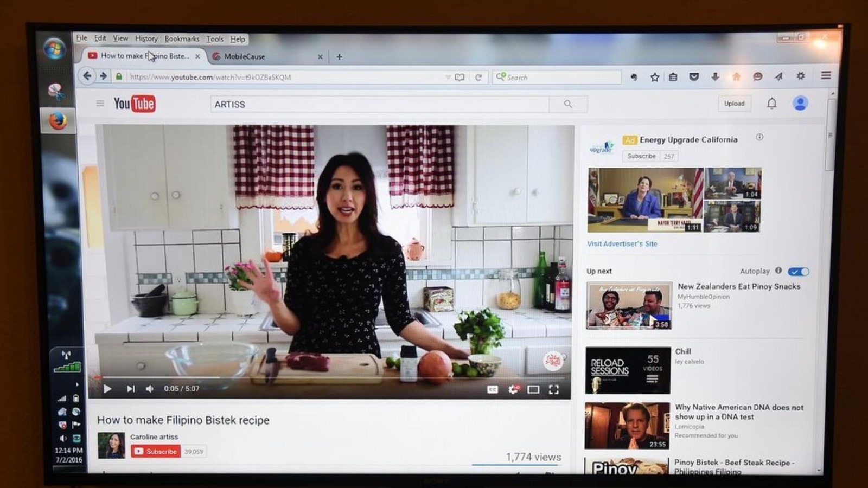Save page to Pocket icon
The width and height of the screenshot is (868, 488).
click(694, 77)
